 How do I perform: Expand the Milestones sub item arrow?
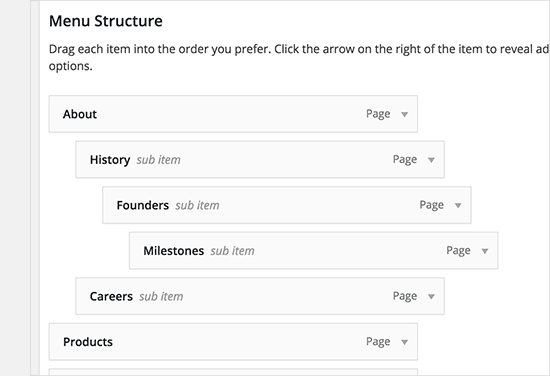click(485, 251)
